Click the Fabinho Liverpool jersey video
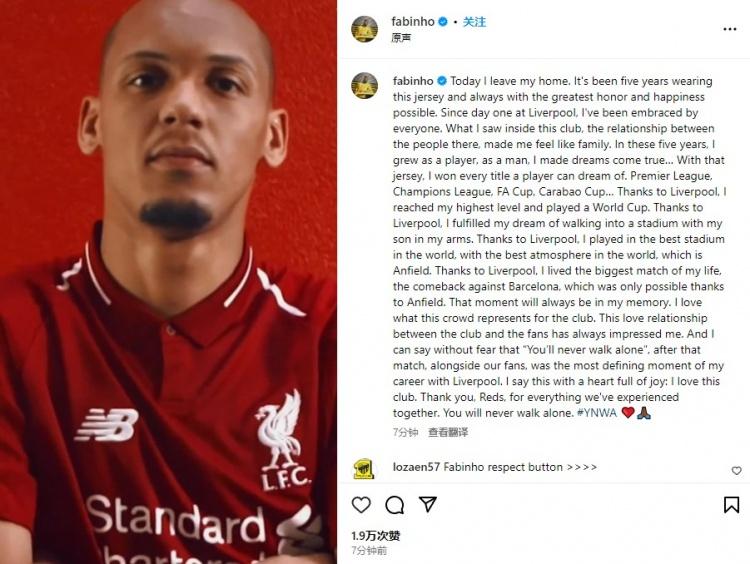This screenshot has height=564, width=750. click(168, 282)
